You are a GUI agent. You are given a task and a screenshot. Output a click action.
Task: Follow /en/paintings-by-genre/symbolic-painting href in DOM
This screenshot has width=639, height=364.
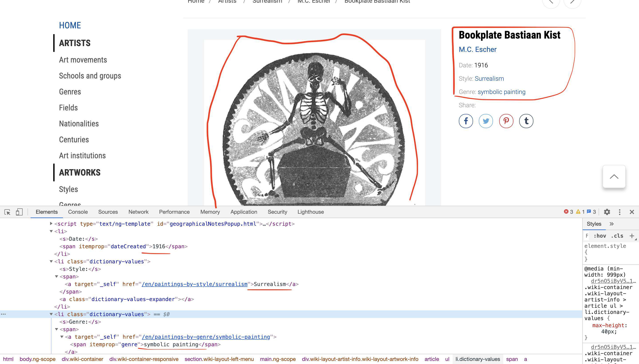(x=206, y=337)
